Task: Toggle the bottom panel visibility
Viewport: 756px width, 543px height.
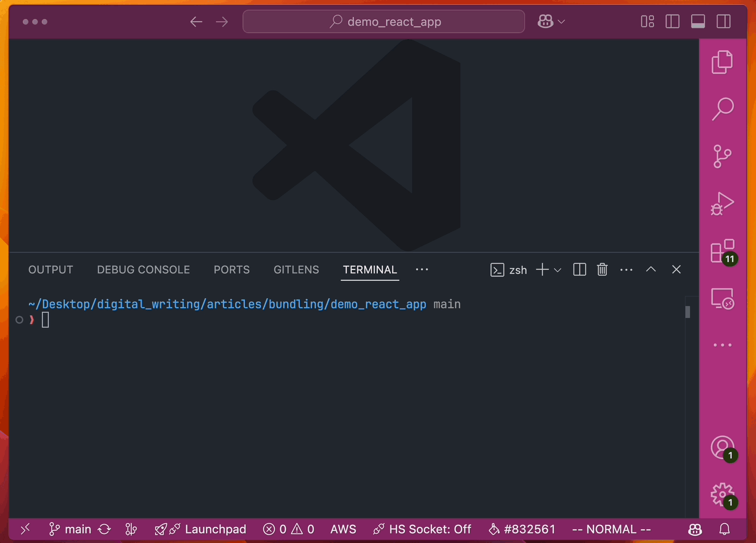Action: [x=698, y=21]
